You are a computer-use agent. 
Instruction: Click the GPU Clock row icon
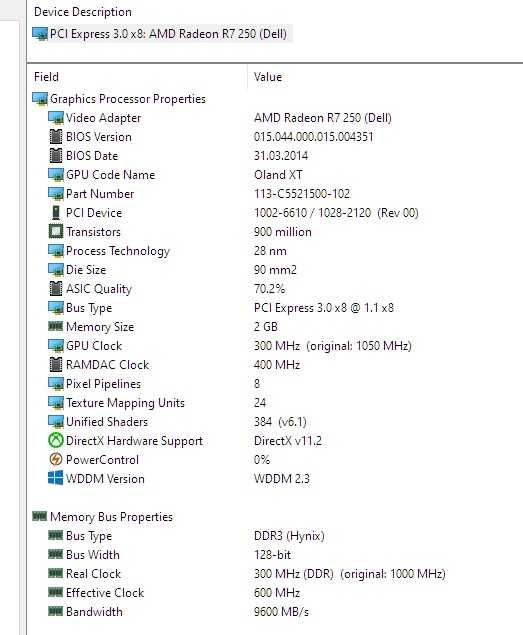[x=56, y=346]
